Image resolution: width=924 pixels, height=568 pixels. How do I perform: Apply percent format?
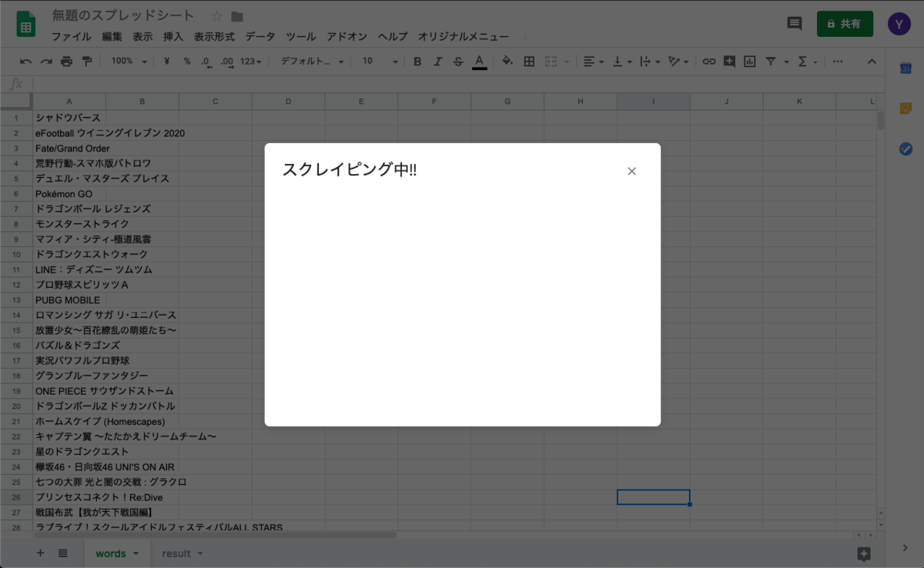187,62
